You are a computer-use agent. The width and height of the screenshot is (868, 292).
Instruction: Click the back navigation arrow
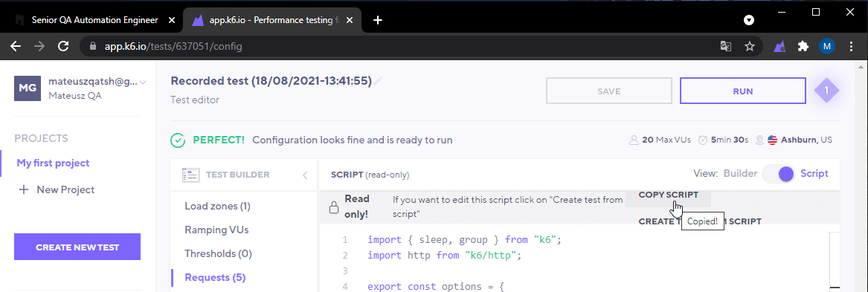pos(16,47)
